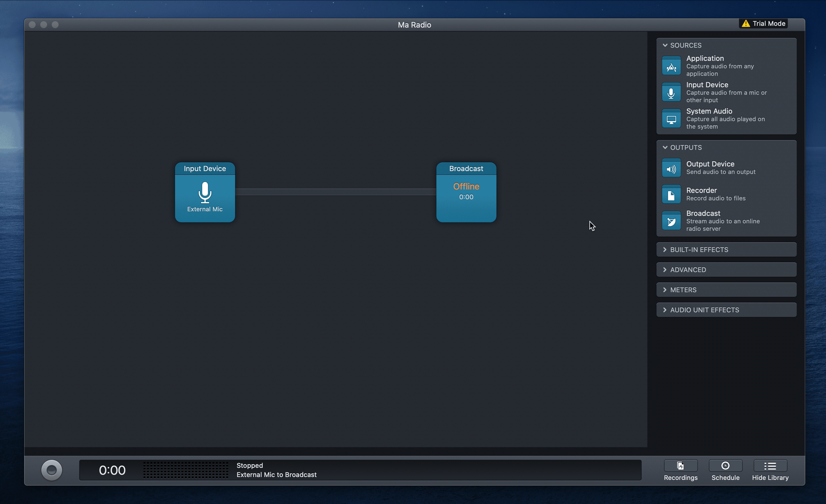The width and height of the screenshot is (826, 504).
Task: Select the Recorder file icon
Action: click(671, 195)
